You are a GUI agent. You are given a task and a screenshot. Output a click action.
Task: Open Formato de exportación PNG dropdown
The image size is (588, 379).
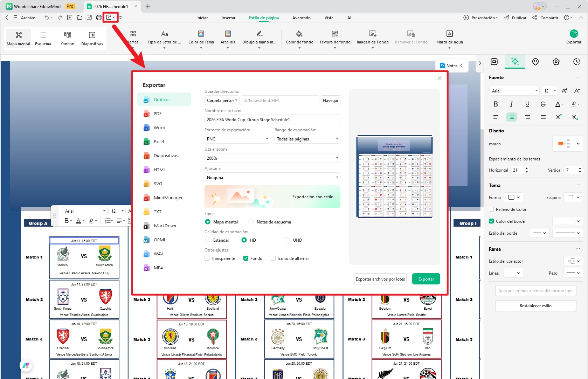[x=237, y=139]
